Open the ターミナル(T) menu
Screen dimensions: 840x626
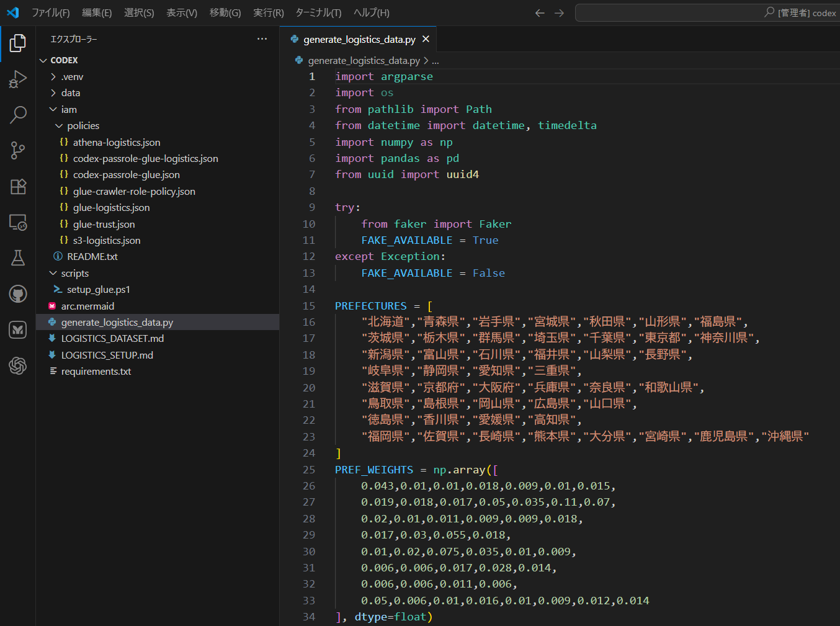pos(318,13)
